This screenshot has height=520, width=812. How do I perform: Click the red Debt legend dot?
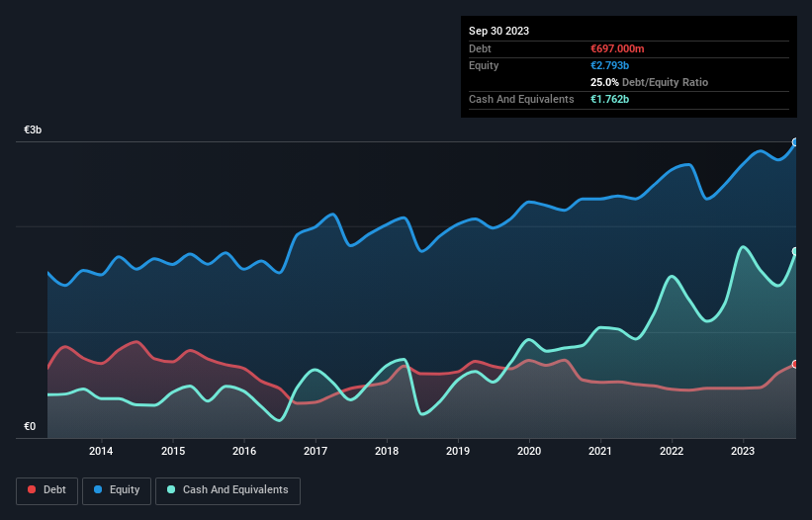pyautogui.click(x=32, y=489)
